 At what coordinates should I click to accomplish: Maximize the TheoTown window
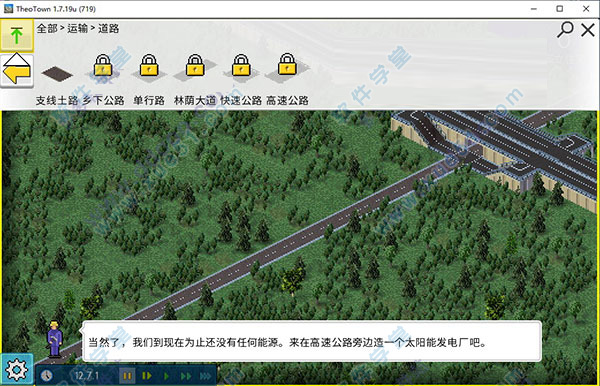[x=559, y=9]
